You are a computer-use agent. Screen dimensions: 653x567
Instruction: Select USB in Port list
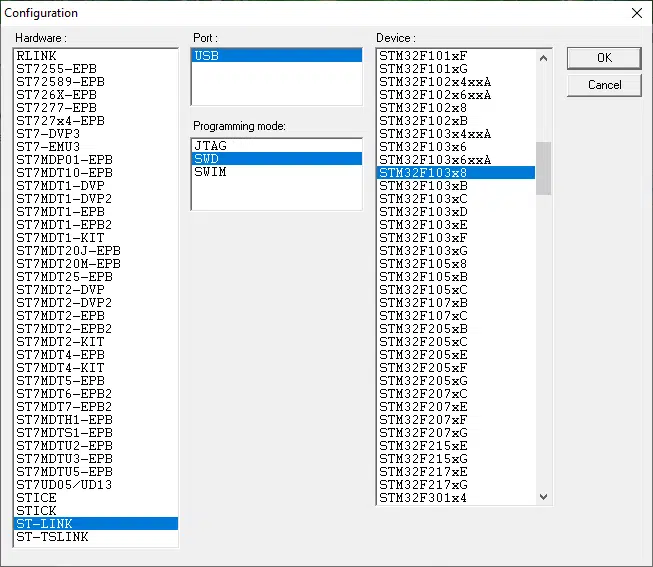pos(277,55)
